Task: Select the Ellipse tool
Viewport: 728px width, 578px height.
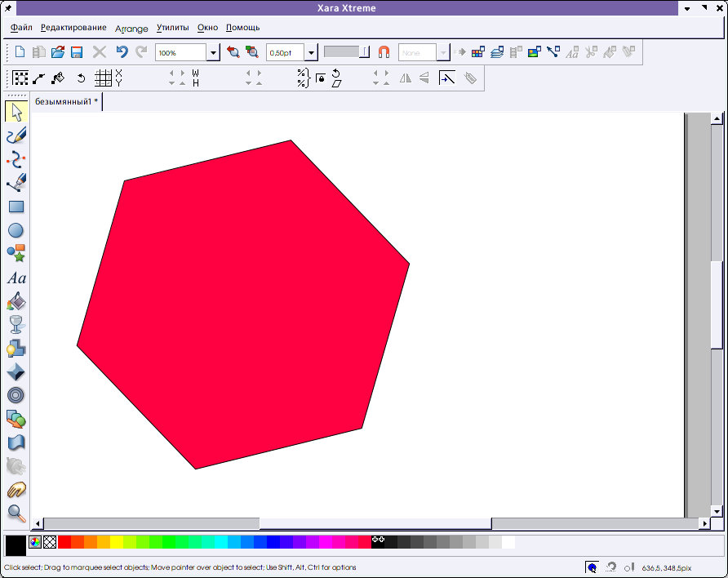Action: click(16, 231)
